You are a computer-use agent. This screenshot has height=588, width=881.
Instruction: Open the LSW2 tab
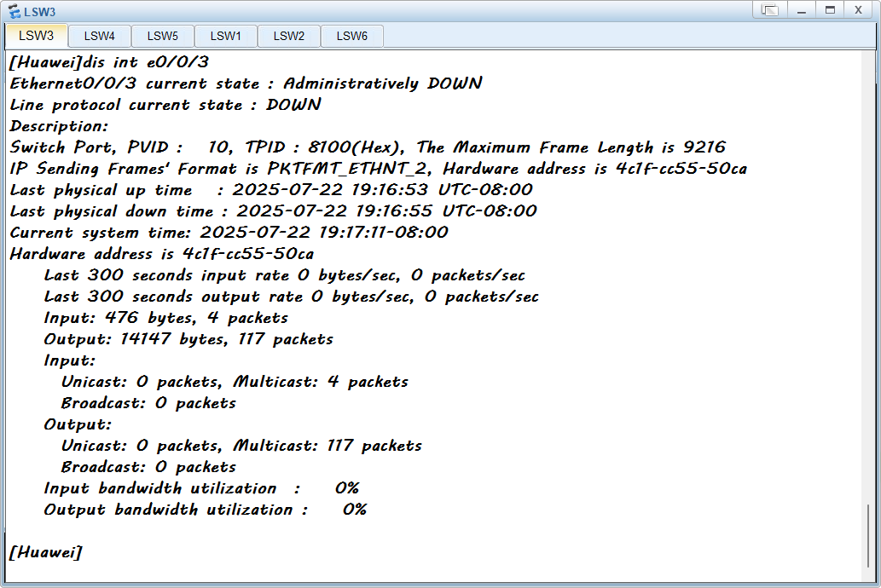pyautogui.click(x=289, y=37)
